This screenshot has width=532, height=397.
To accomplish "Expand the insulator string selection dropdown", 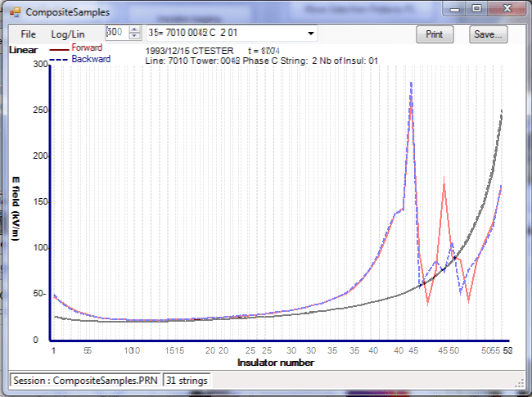I will pyautogui.click(x=310, y=34).
